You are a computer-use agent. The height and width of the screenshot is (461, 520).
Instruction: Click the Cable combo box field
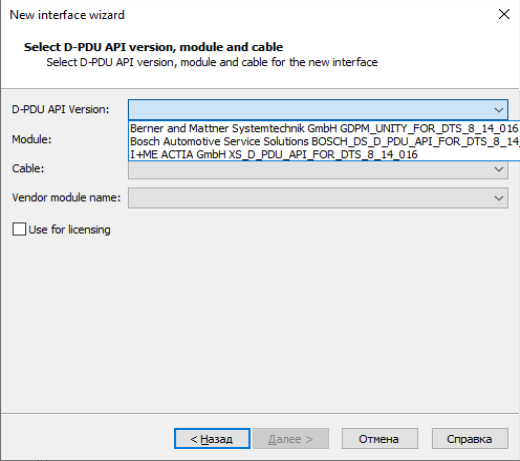click(318, 170)
